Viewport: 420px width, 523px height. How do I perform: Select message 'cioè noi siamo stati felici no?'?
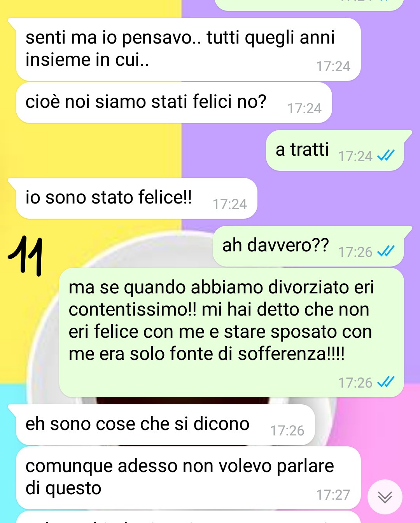pyautogui.click(x=174, y=102)
